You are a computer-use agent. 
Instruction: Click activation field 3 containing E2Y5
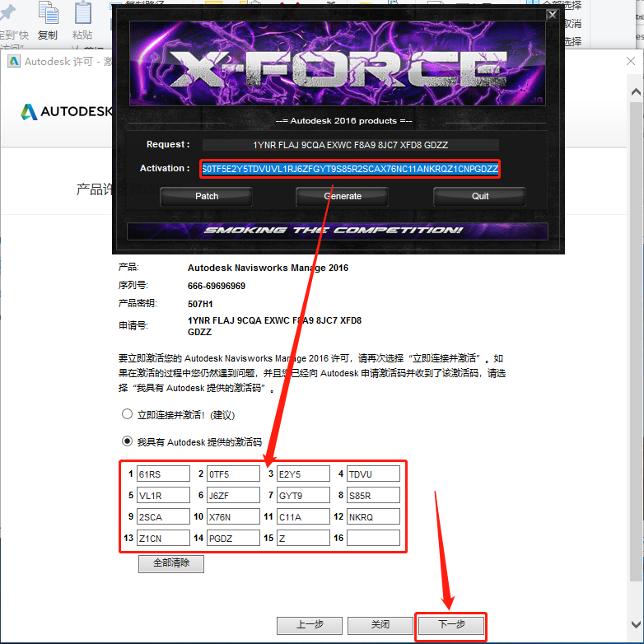[303, 474]
